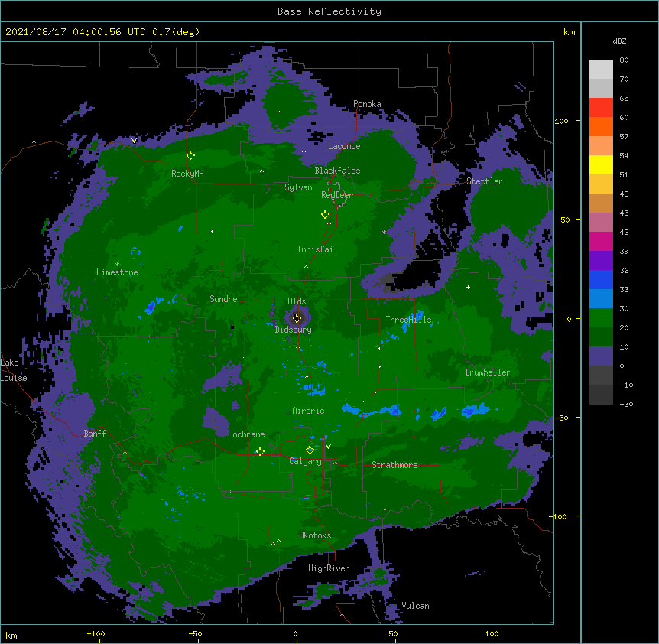Click the RedDeer city label
The height and width of the screenshot is (644, 659).
pos(337,195)
